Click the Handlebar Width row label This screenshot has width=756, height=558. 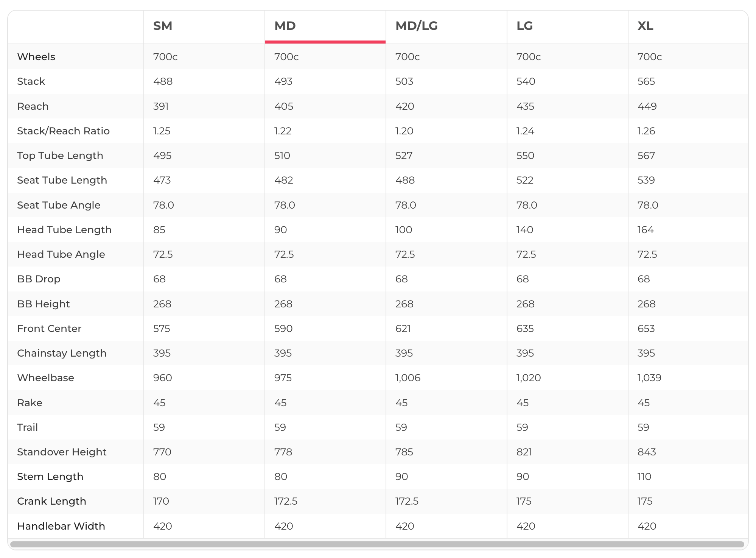(61, 526)
